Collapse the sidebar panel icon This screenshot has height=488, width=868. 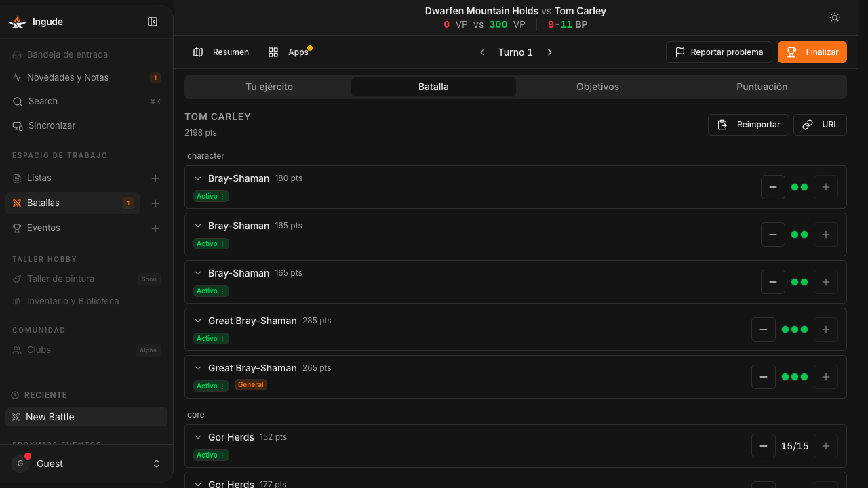(153, 22)
